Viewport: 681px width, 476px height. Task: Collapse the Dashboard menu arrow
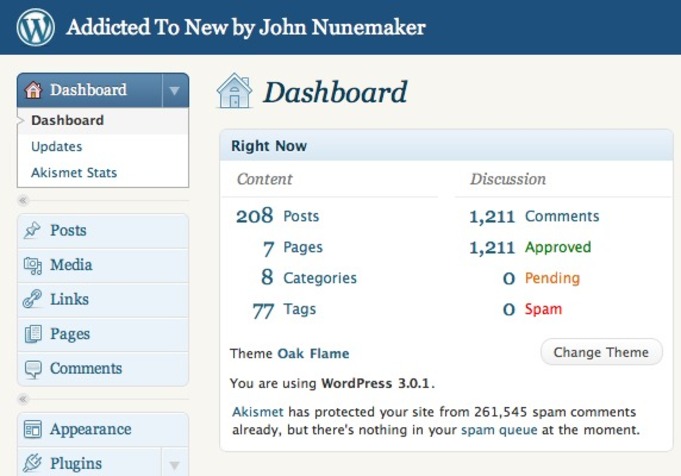coord(175,91)
